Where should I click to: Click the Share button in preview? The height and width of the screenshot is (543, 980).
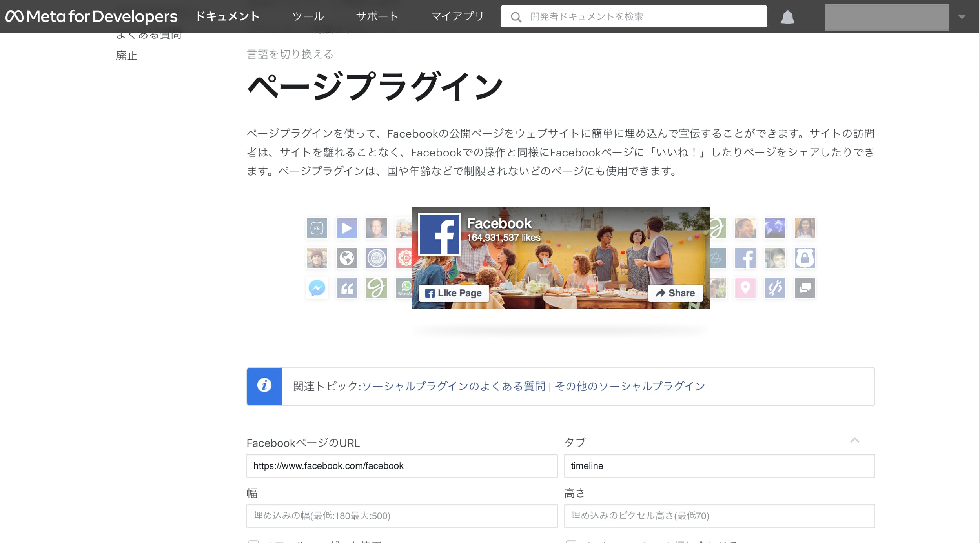(675, 293)
